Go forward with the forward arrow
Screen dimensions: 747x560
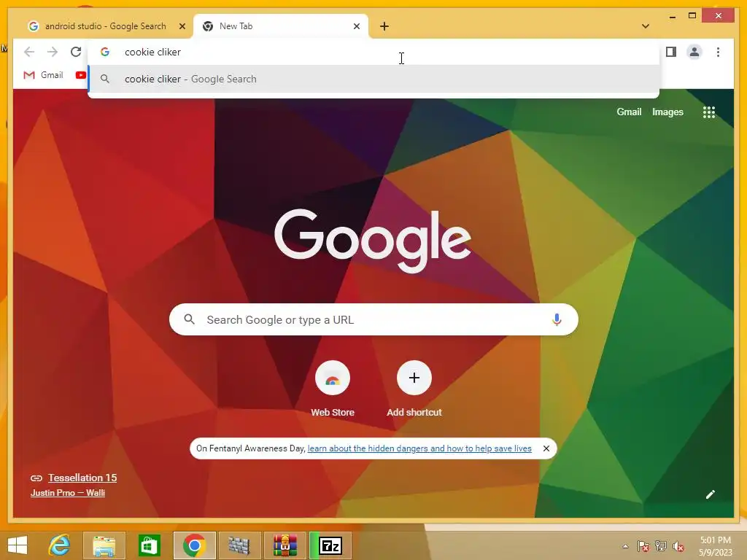pyautogui.click(x=53, y=52)
